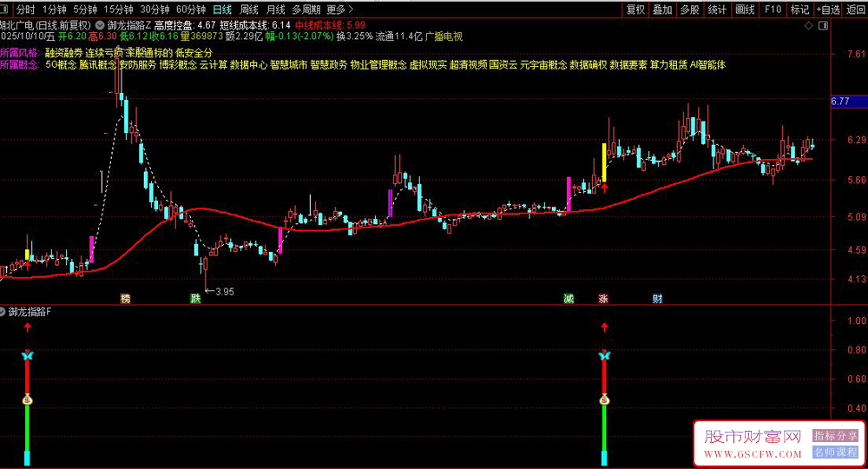Screen dimensions: 868x469
Task: Click the butterfly signal aligned with 涨 marker
Action: tap(604, 355)
